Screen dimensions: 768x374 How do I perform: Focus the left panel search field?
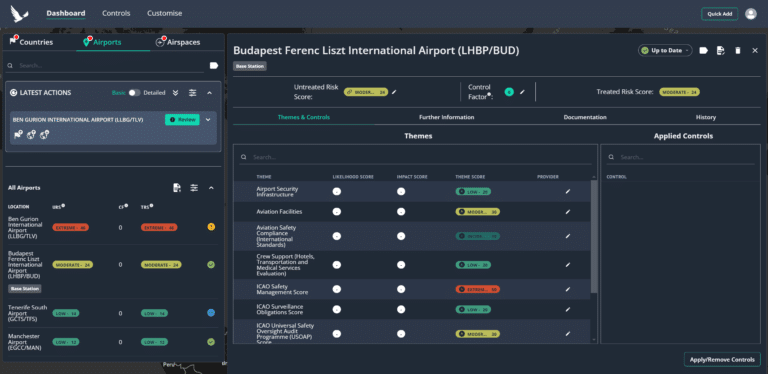point(105,65)
